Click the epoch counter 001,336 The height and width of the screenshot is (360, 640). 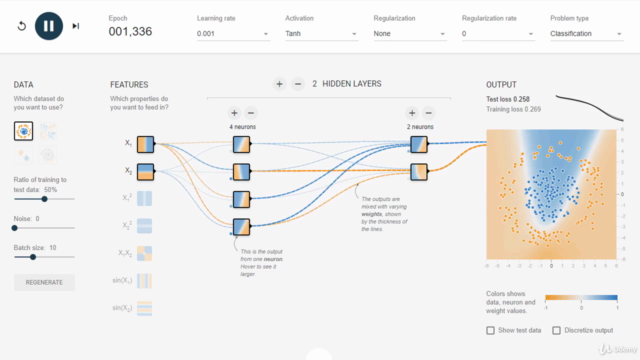(x=130, y=31)
